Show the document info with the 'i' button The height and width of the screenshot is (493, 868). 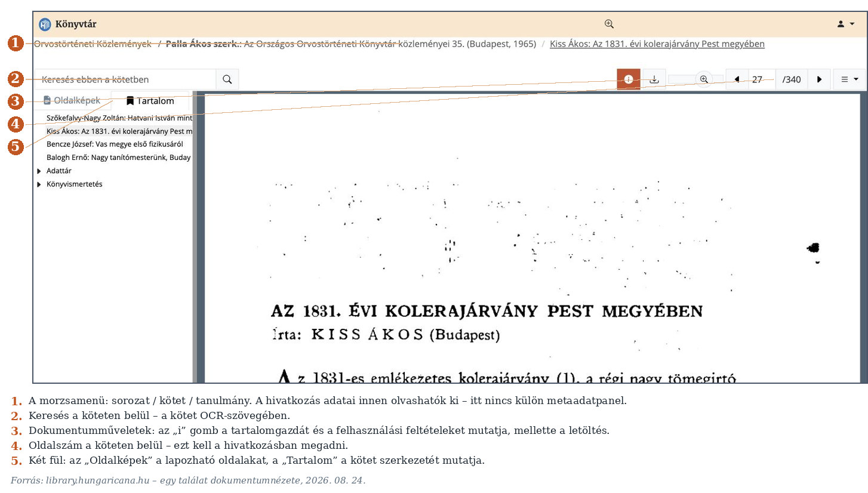tap(629, 79)
